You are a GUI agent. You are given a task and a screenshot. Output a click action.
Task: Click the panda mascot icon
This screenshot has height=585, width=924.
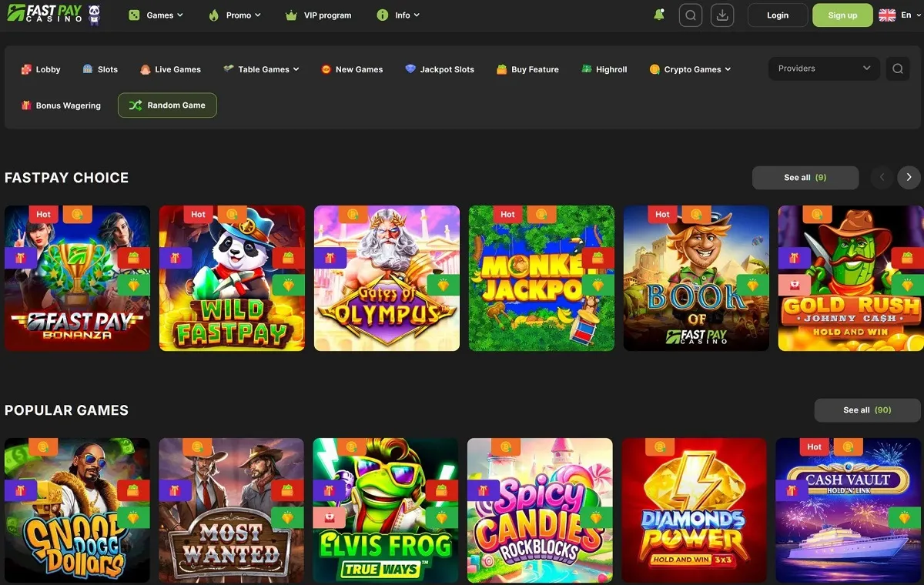tap(95, 15)
